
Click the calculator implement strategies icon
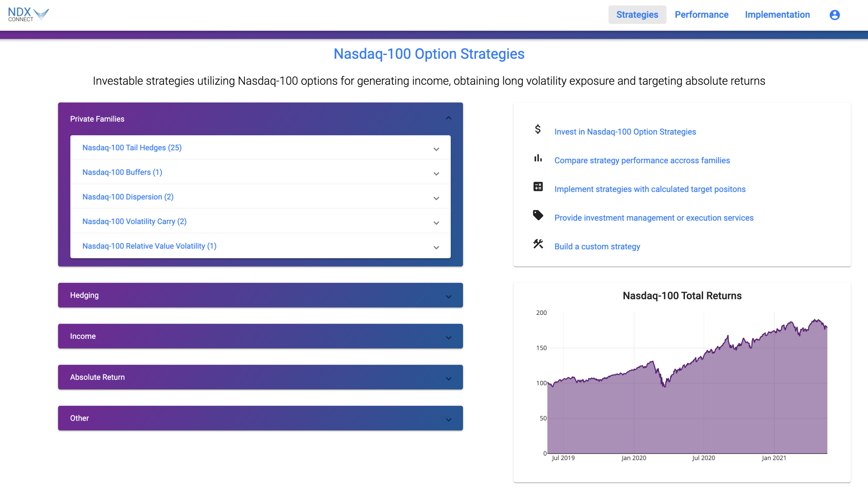tap(538, 187)
